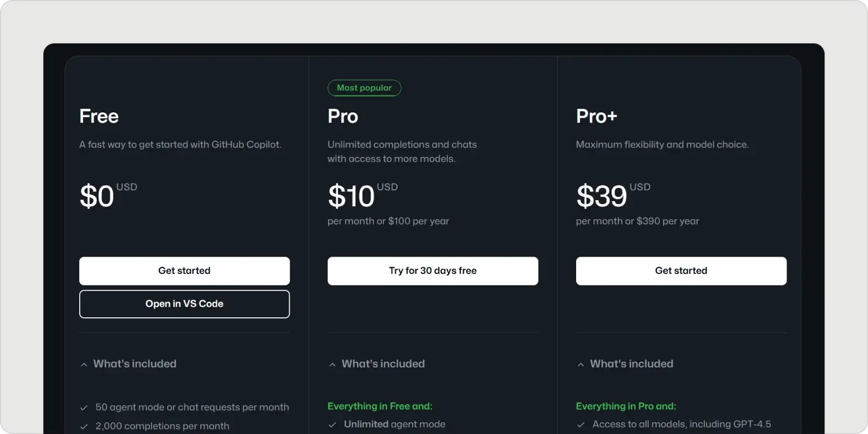The width and height of the screenshot is (868, 434).
Task: Select the Most popular badge on Pro plan
Action: click(x=364, y=87)
